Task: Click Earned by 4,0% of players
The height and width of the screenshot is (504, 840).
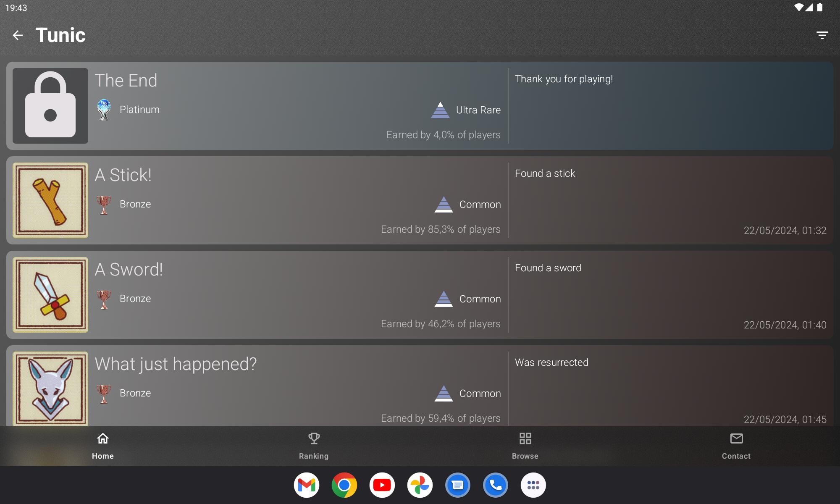Action: pos(443,135)
